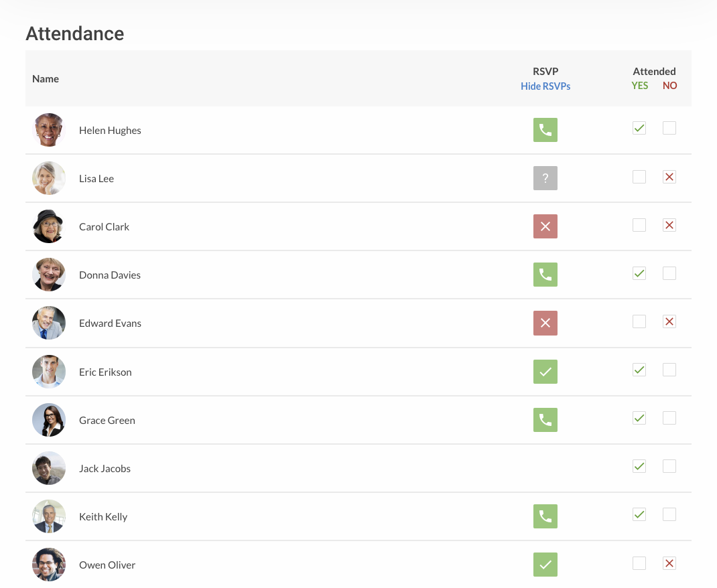Click Edward Evans's declined RSVP icon
This screenshot has height=588, width=717.
pyautogui.click(x=545, y=323)
